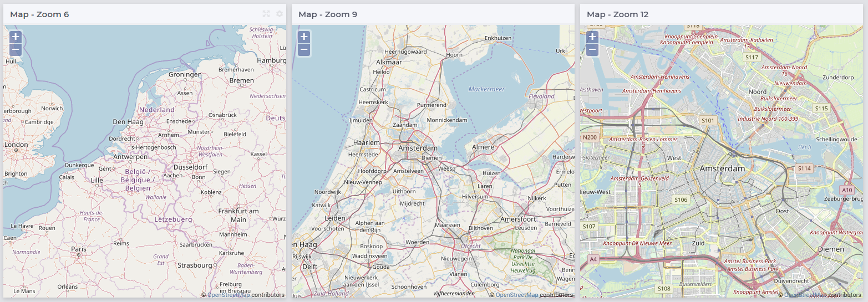This screenshot has width=868, height=302.
Task: Zoom in on the Zoom 6 map
Action: pos(16,37)
